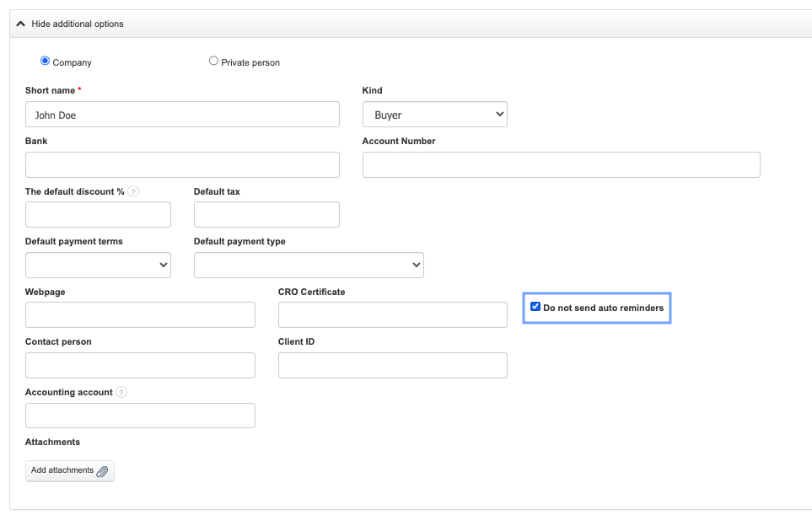Select the Default tax field
The height and width of the screenshot is (515, 812).
[266, 215]
